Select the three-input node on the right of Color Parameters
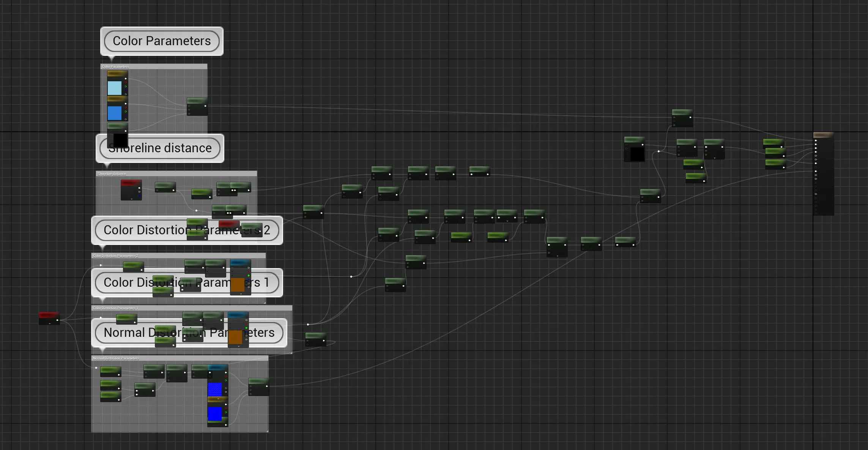Image resolution: width=868 pixels, height=450 pixels. click(197, 107)
